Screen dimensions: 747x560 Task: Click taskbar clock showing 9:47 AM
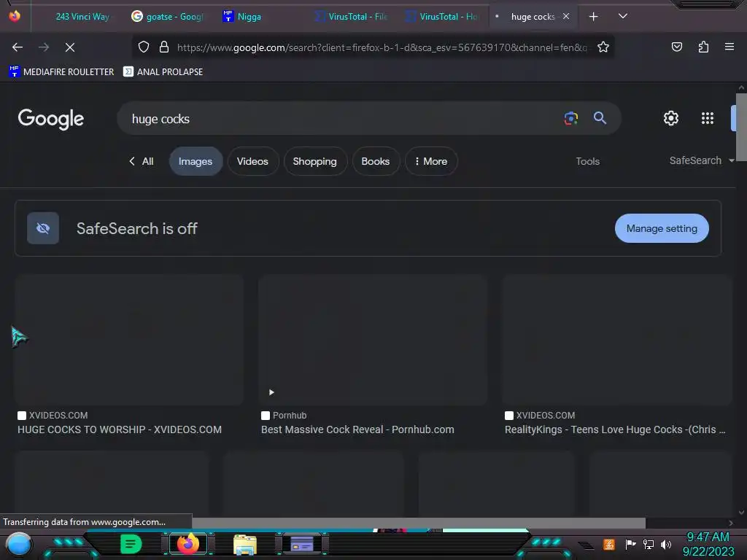(708, 537)
